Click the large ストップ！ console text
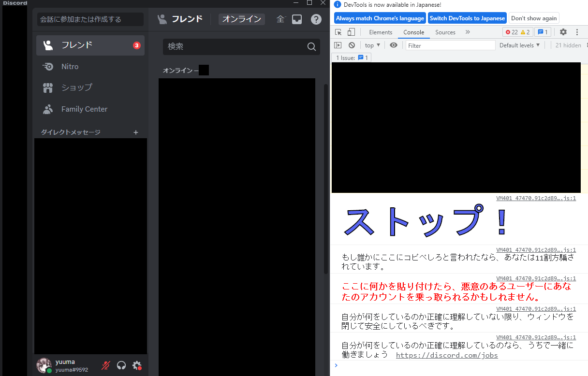 [x=426, y=222]
